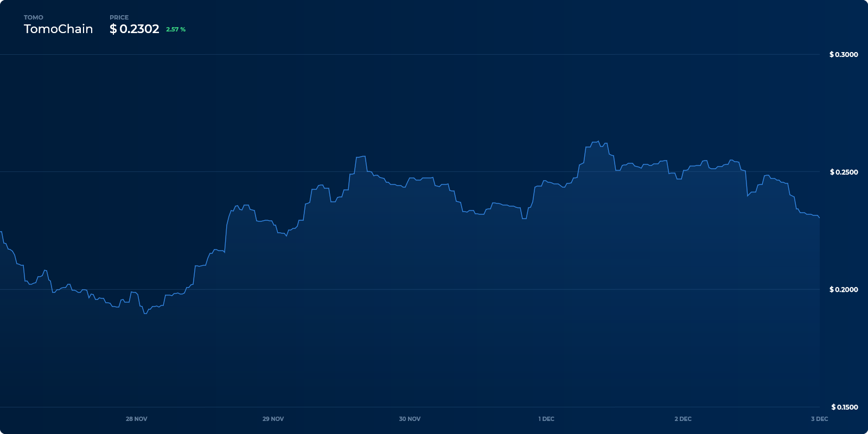Click the PRICE header label
This screenshot has width=868, height=434.
tap(119, 17)
